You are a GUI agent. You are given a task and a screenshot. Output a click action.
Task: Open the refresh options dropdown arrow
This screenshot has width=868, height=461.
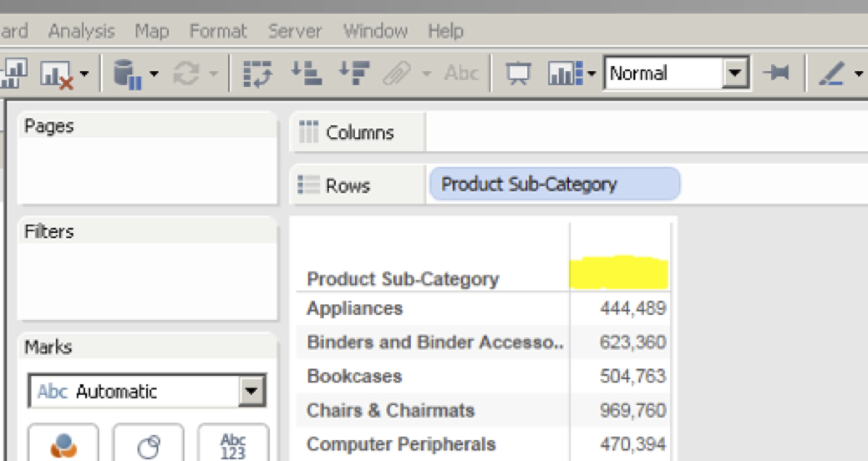point(214,73)
